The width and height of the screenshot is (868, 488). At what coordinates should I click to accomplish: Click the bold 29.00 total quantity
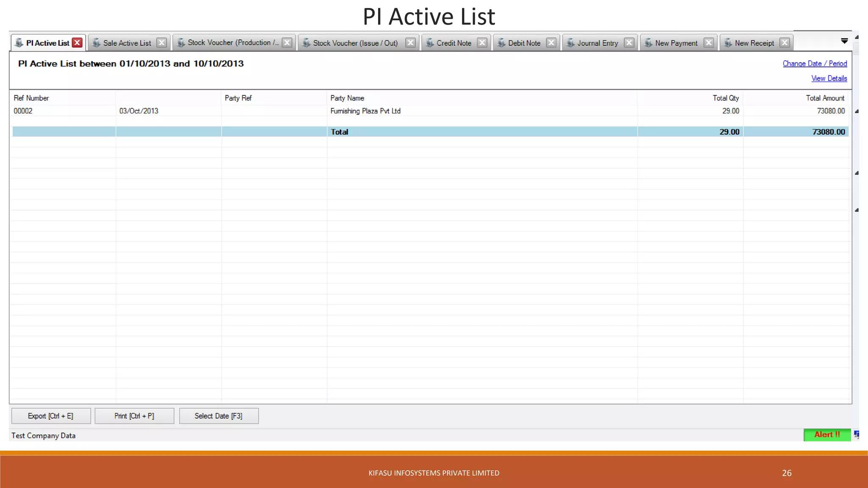(x=729, y=132)
